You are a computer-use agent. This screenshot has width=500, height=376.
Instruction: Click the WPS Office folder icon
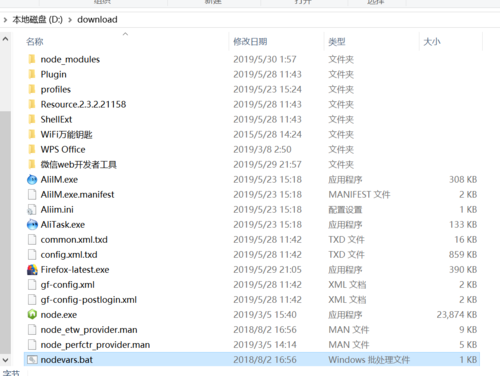coord(32,149)
